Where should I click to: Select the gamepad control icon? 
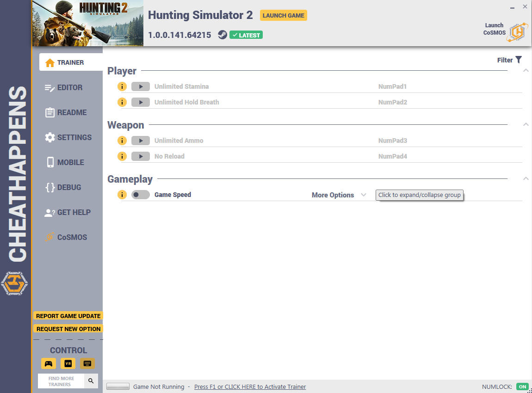pos(49,363)
